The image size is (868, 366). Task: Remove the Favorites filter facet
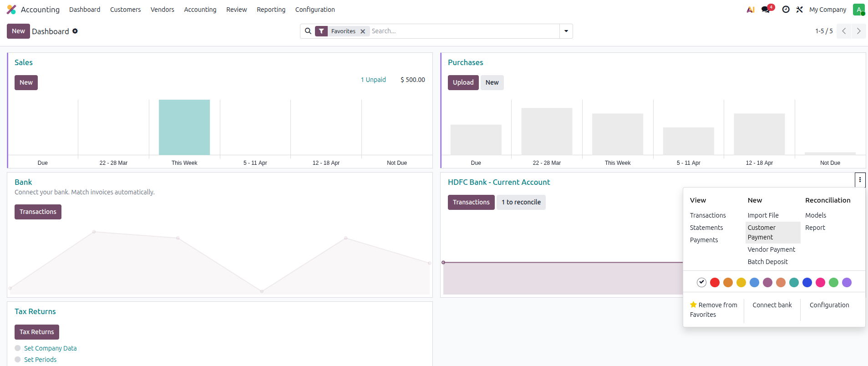363,31
